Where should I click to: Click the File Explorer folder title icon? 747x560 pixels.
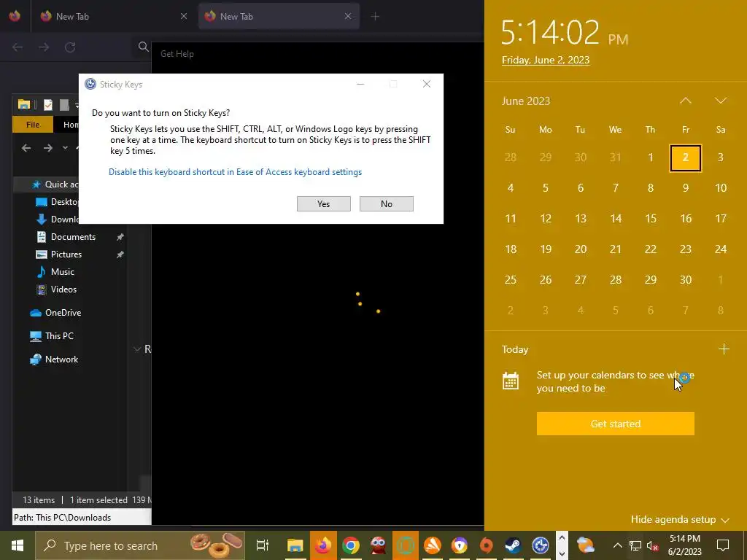coord(24,104)
